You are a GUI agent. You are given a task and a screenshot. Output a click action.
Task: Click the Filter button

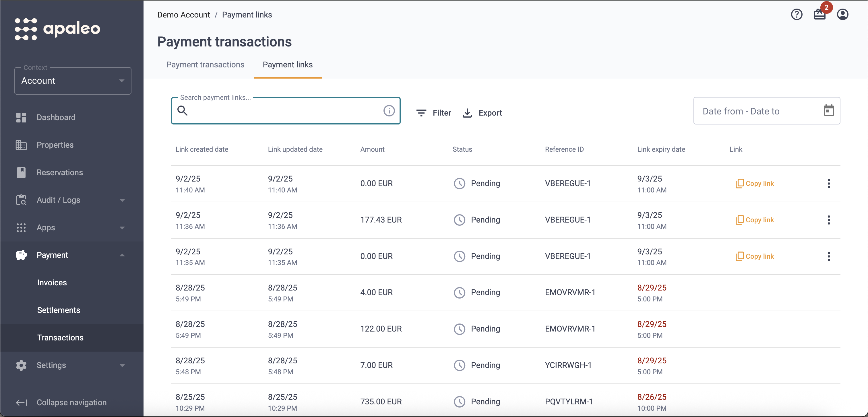click(433, 113)
